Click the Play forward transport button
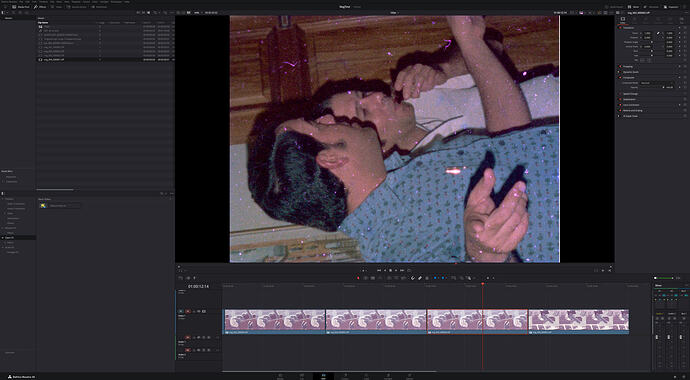This screenshot has width=690, height=380. point(396,270)
